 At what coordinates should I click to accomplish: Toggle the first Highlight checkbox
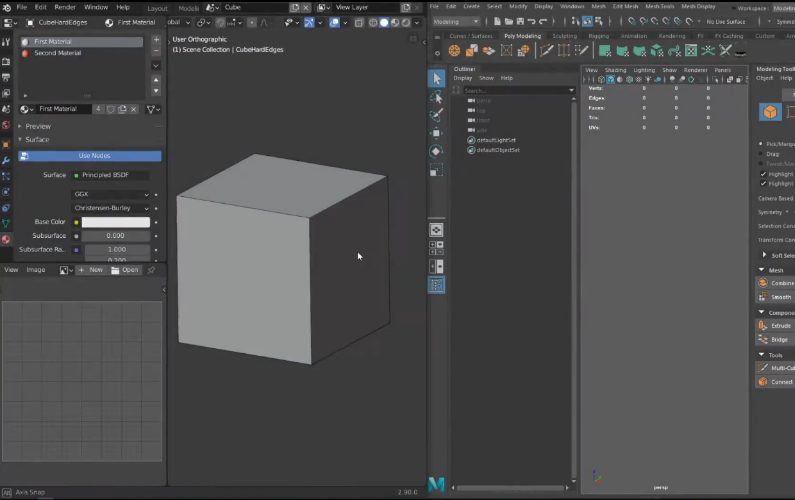click(763, 174)
